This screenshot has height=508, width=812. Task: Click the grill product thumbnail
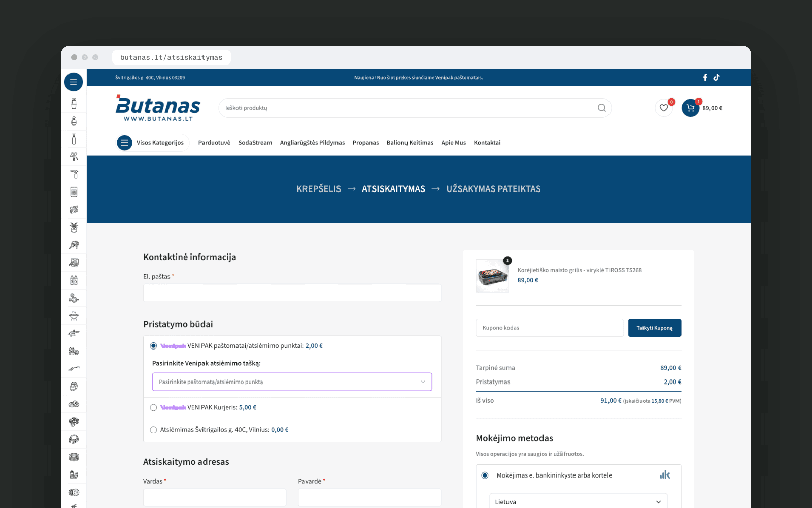tap(492, 276)
